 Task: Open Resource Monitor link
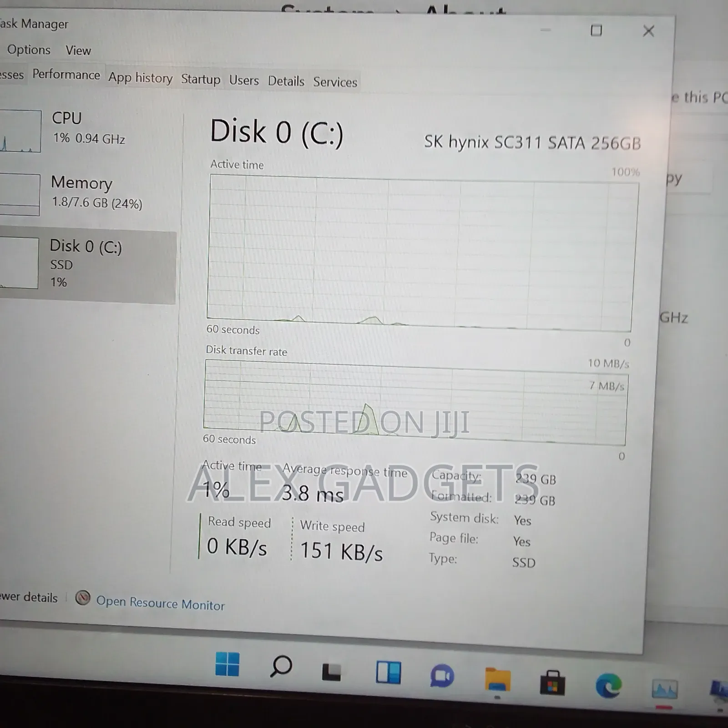pos(160,603)
